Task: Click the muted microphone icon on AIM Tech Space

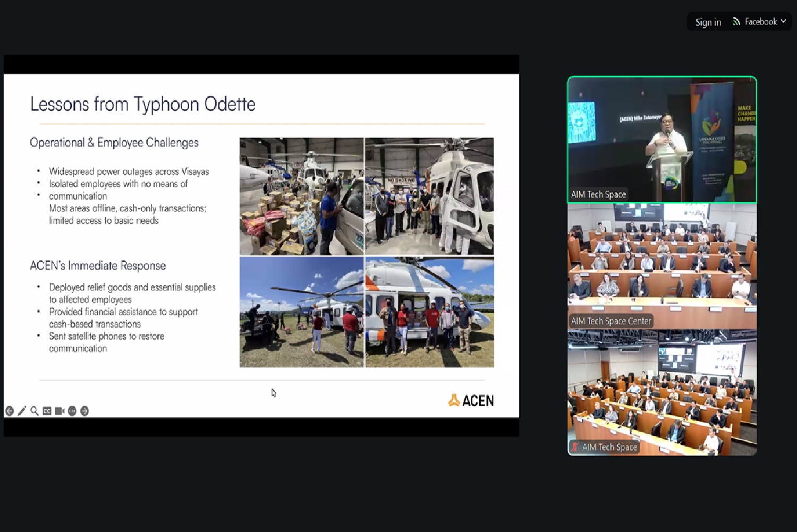Action: point(575,447)
